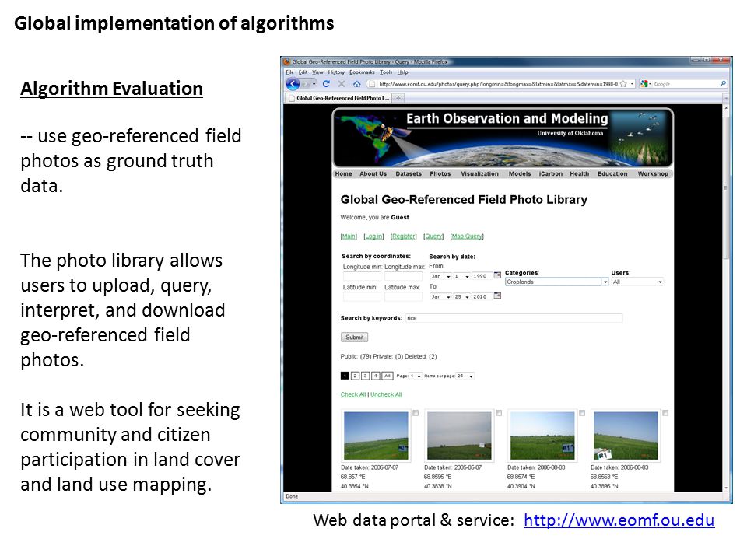Tick the checkbox for the 2006-07-07 photo
Image resolution: width=747 pixels, height=560 pixels.
pyautogui.click(x=416, y=413)
